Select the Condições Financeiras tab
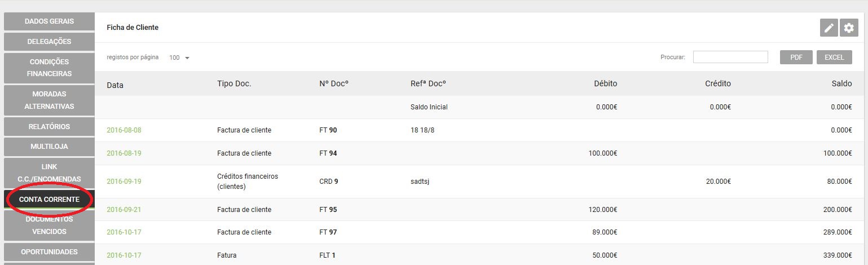This screenshot has width=868, height=265. pos(49,68)
